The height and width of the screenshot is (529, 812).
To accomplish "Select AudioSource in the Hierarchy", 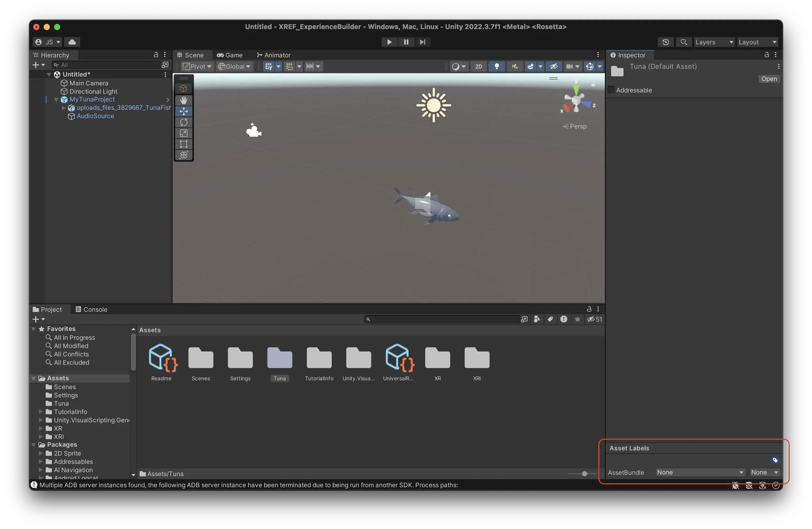I will tap(95, 116).
